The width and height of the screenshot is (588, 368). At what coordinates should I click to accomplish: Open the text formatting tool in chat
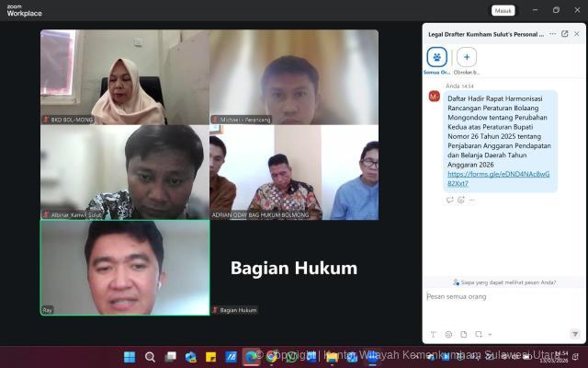point(433,334)
